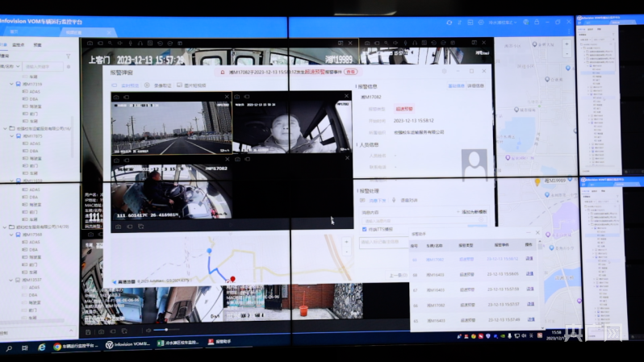The width and height of the screenshot is (644, 362).
Task: Click the snapshot icon on the road camera tile
Action: pos(116,98)
